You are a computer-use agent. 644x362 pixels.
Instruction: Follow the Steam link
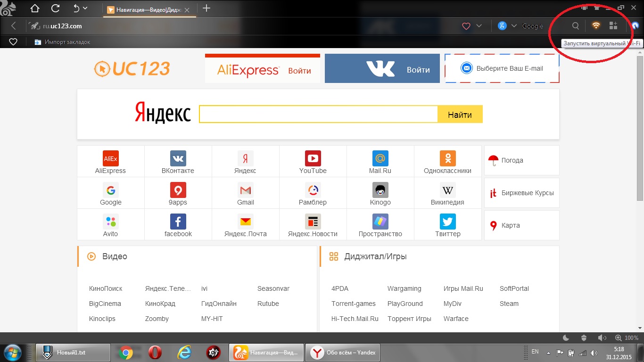point(509,304)
